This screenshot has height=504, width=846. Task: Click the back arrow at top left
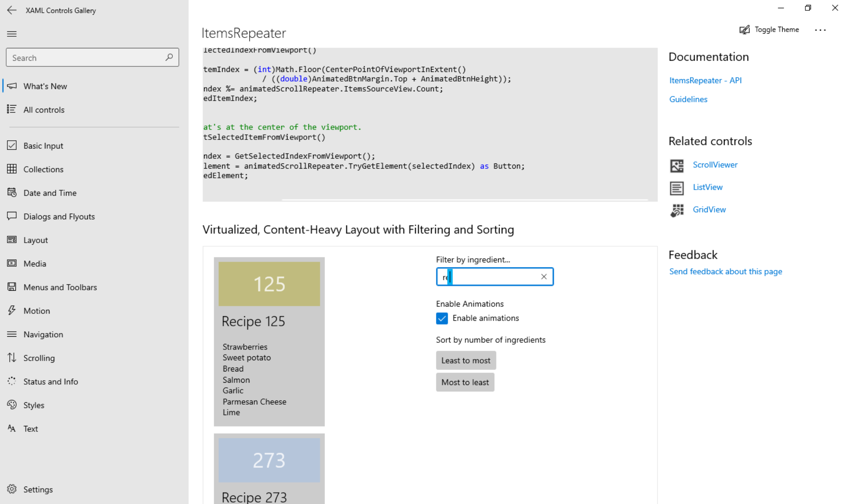(12, 10)
